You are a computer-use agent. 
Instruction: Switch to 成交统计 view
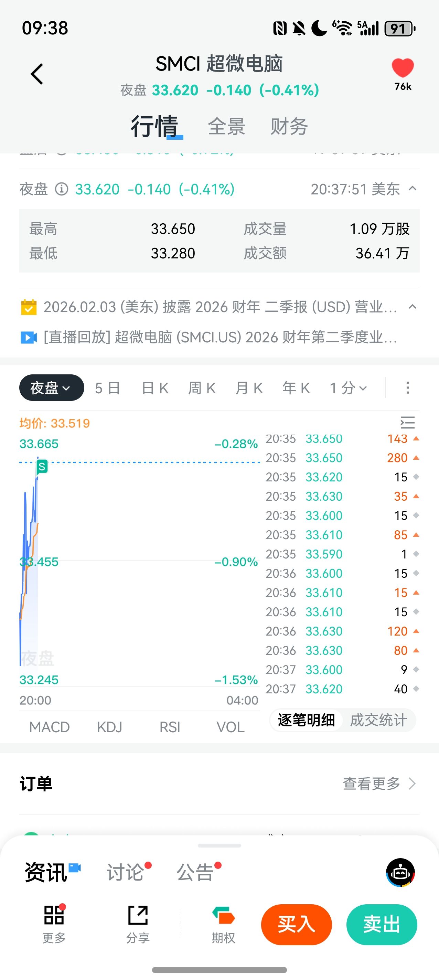point(378,720)
